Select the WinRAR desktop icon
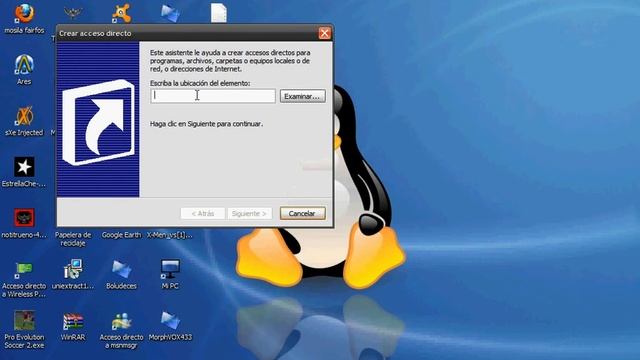This screenshot has width=640, height=360. (x=73, y=321)
